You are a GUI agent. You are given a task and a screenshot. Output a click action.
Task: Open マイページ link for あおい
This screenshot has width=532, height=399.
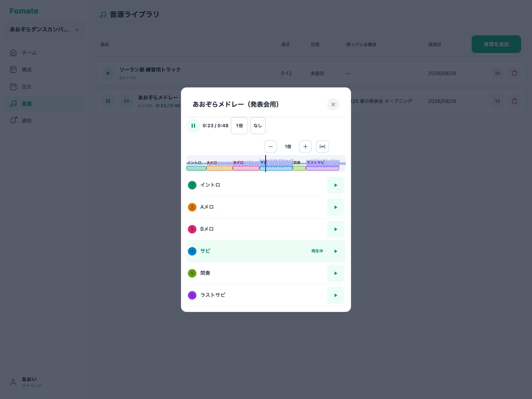pos(32,386)
